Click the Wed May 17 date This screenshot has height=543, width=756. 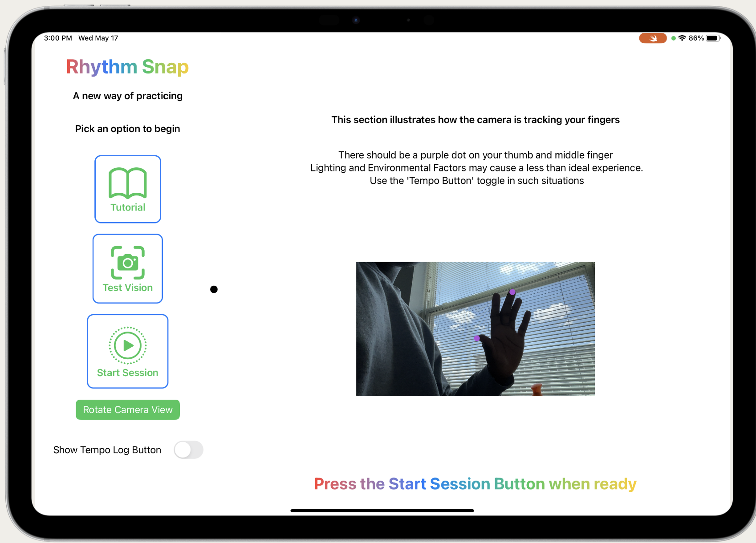(x=98, y=38)
